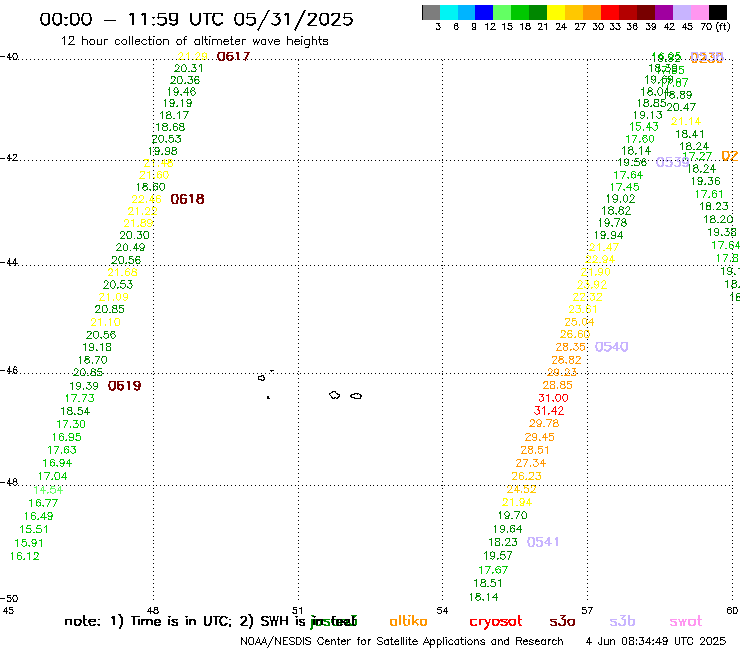Click the wave height value 21.89

(138, 223)
